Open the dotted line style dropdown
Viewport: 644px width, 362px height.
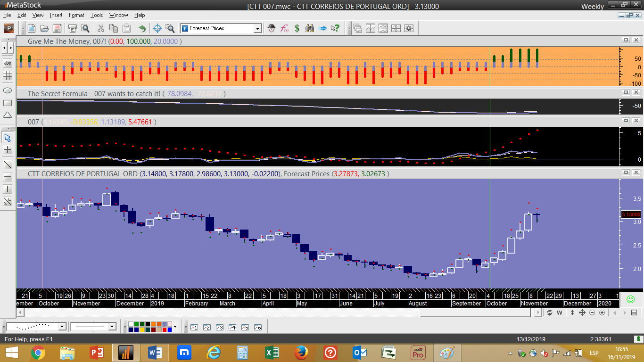62,327
